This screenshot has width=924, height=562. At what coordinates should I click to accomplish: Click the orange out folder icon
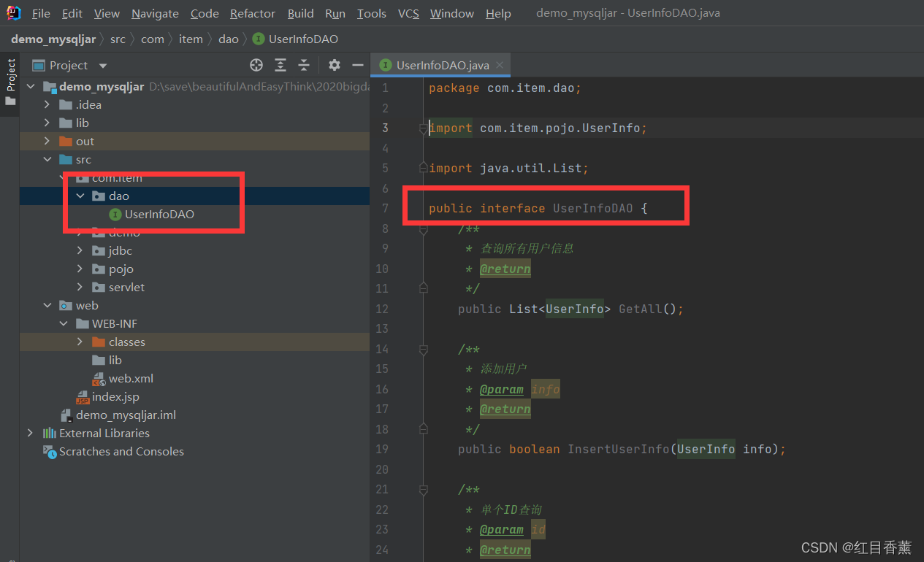[65, 141]
